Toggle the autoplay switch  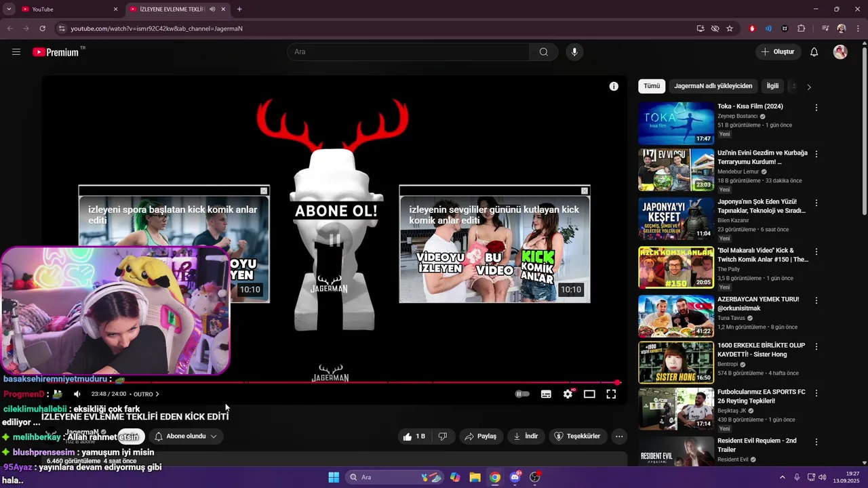tap(522, 394)
